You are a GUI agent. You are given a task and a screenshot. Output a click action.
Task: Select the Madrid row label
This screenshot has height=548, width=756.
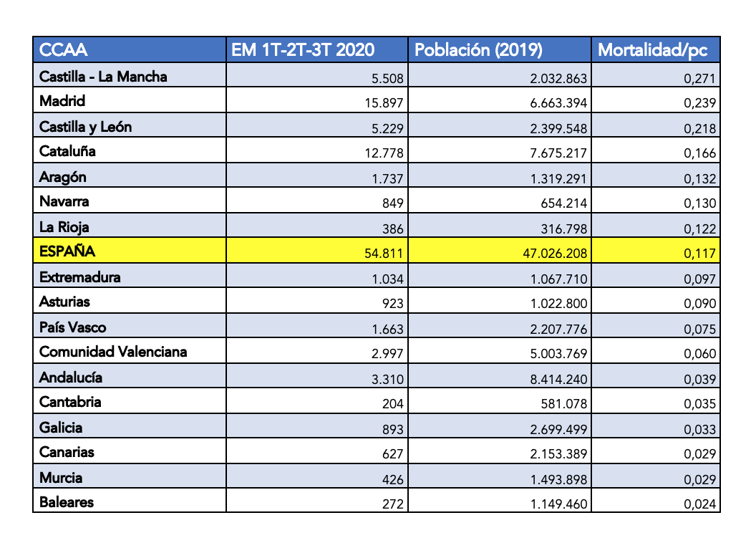[x=62, y=101]
